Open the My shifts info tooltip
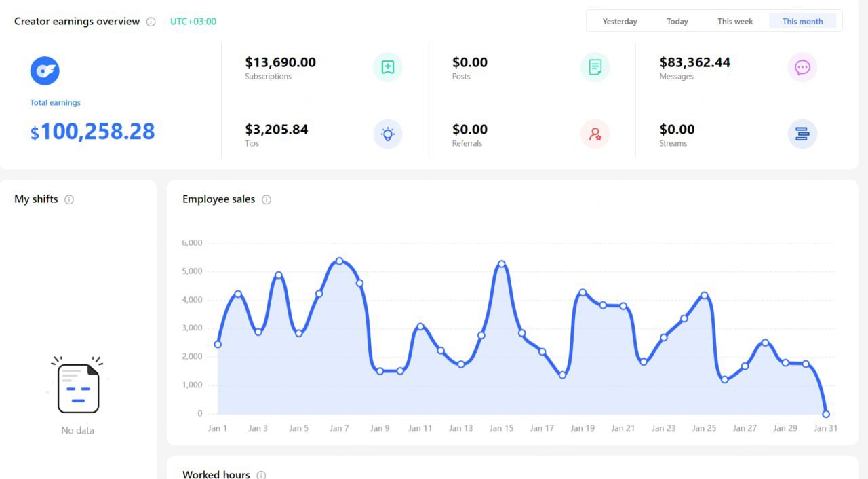The height and width of the screenshot is (479, 868). point(68,199)
